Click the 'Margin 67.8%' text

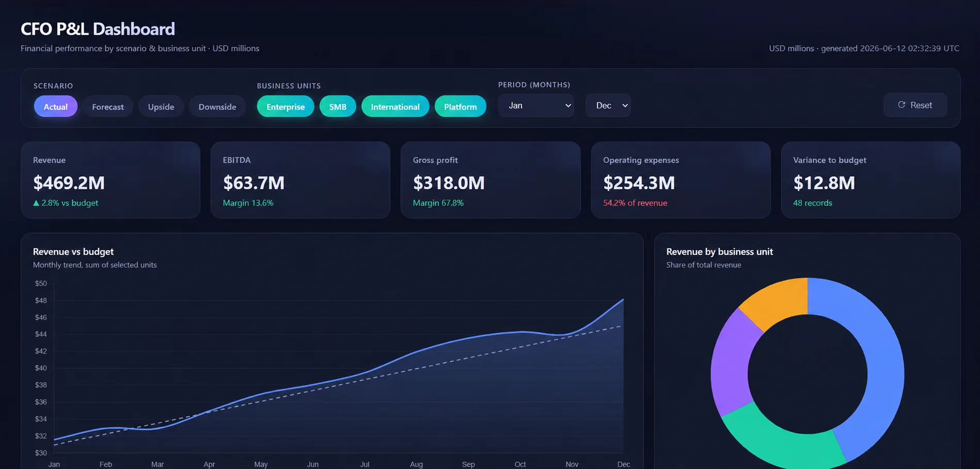(x=438, y=203)
